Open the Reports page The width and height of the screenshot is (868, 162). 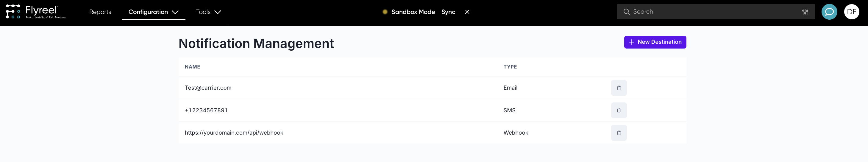(x=100, y=12)
